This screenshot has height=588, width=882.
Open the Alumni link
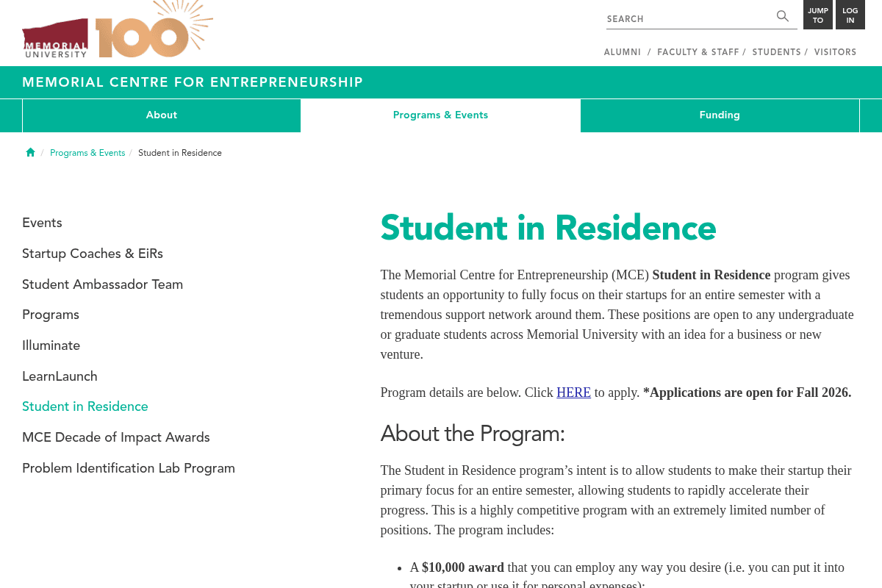click(623, 52)
